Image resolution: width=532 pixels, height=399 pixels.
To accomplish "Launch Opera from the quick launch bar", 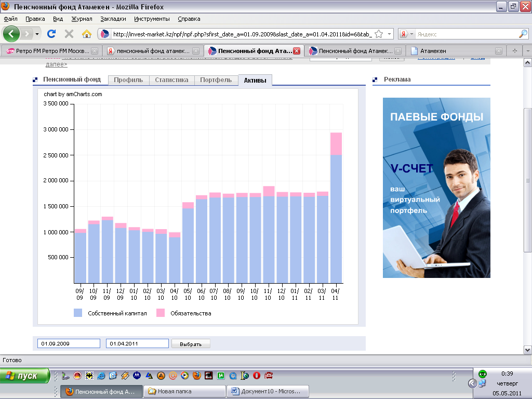I will click(x=256, y=375).
